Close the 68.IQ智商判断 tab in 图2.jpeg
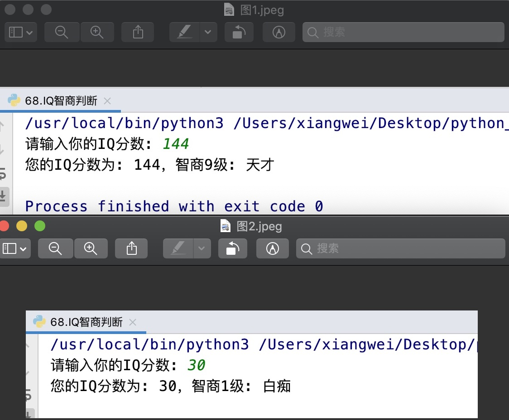Image resolution: width=509 pixels, height=420 pixels. (x=133, y=322)
